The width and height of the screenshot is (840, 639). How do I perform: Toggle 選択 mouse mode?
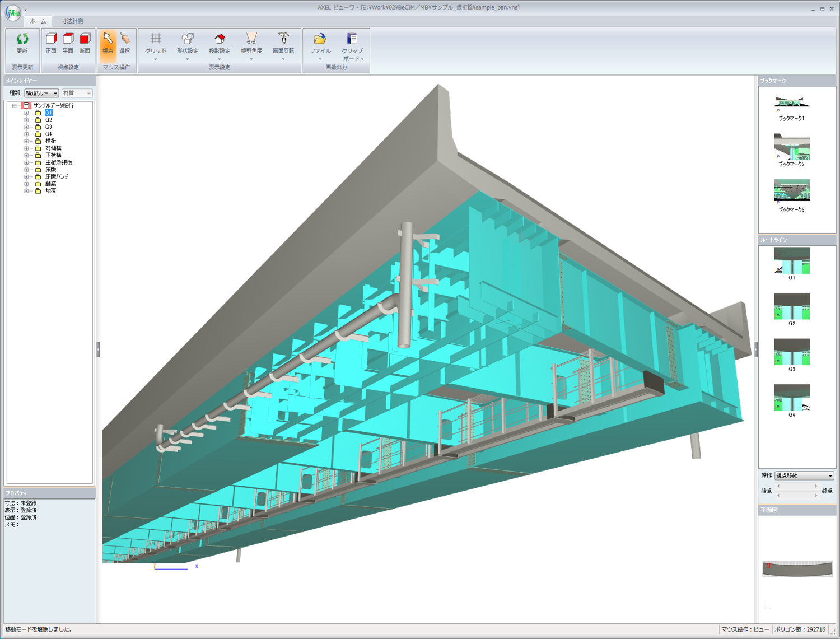click(124, 43)
